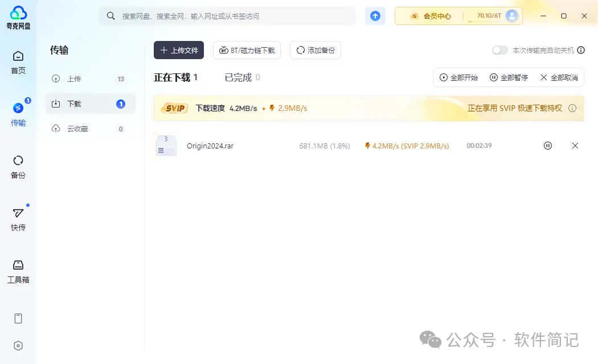
Task: Toggle 本次传输完自动关机 switch
Action: coord(499,50)
